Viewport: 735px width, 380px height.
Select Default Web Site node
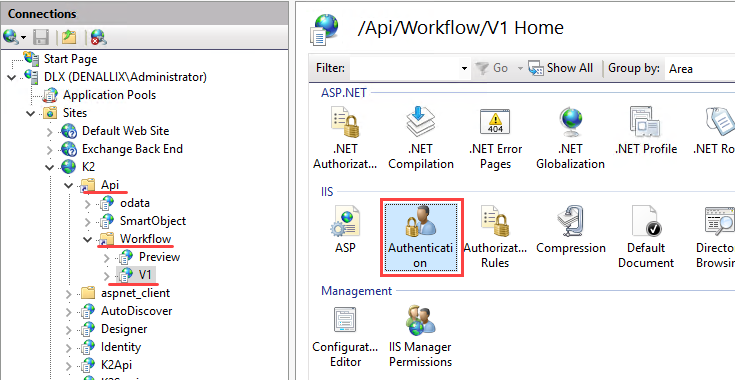[x=125, y=131]
